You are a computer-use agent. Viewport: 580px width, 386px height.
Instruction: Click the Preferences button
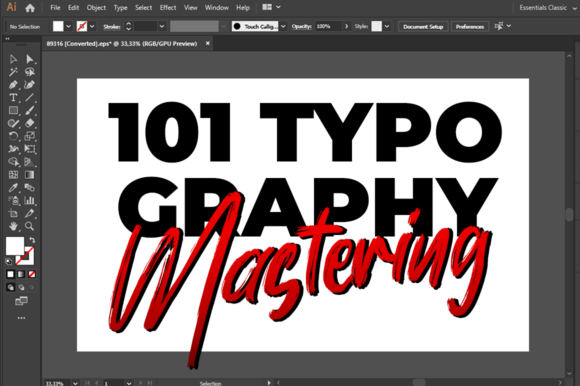(x=470, y=27)
